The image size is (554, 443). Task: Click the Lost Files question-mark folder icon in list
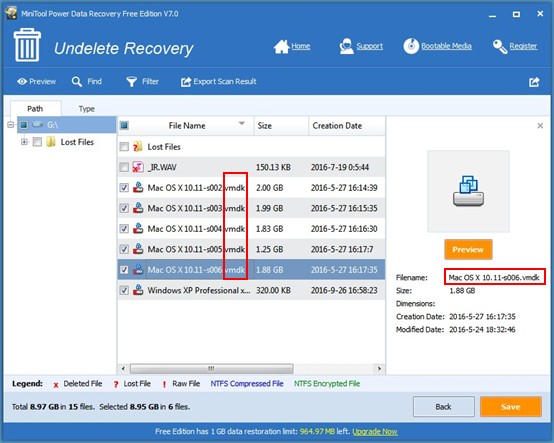[137, 146]
